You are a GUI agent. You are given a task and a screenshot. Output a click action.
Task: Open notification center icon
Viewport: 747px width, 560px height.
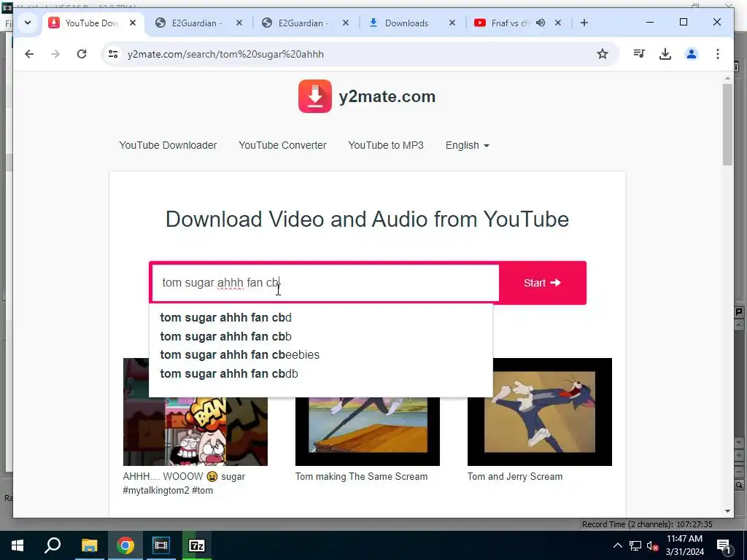click(x=724, y=545)
